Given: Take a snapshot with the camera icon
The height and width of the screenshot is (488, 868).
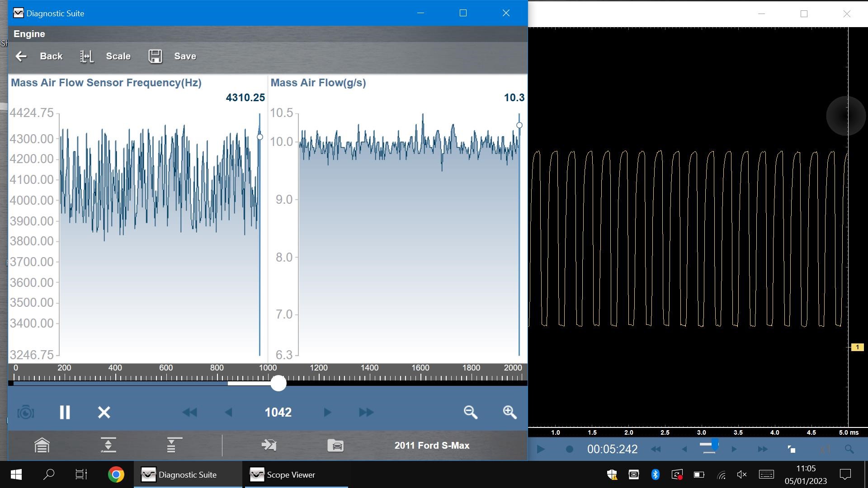Looking at the screenshot, I should pyautogui.click(x=26, y=412).
